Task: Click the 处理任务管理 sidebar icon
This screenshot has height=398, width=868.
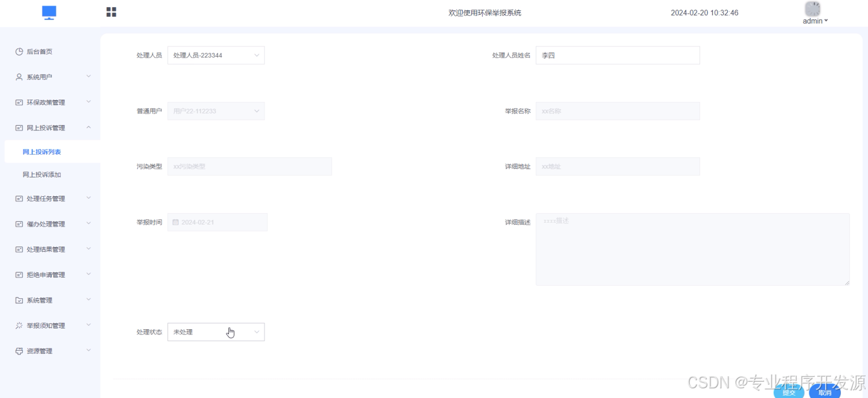Action: [x=19, y=199]
